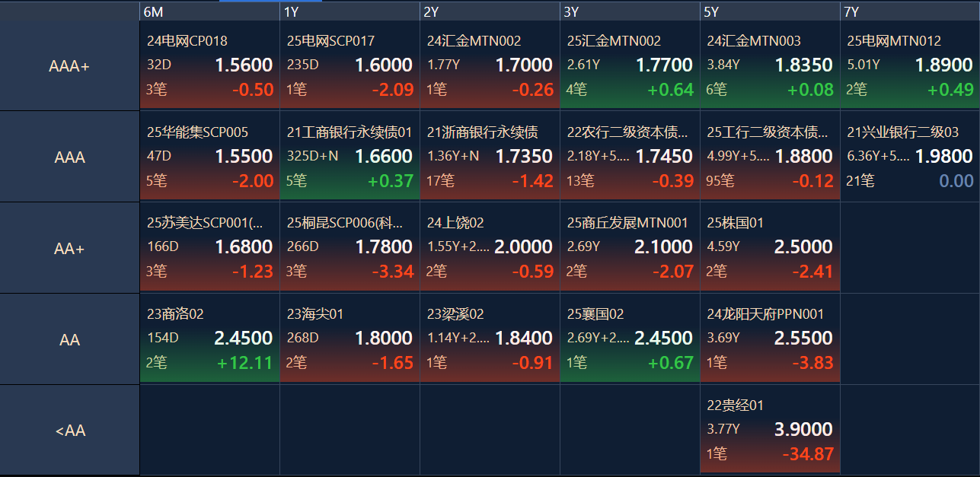Open the 25工行二级资本债 bond card

[x=770, y=156]
